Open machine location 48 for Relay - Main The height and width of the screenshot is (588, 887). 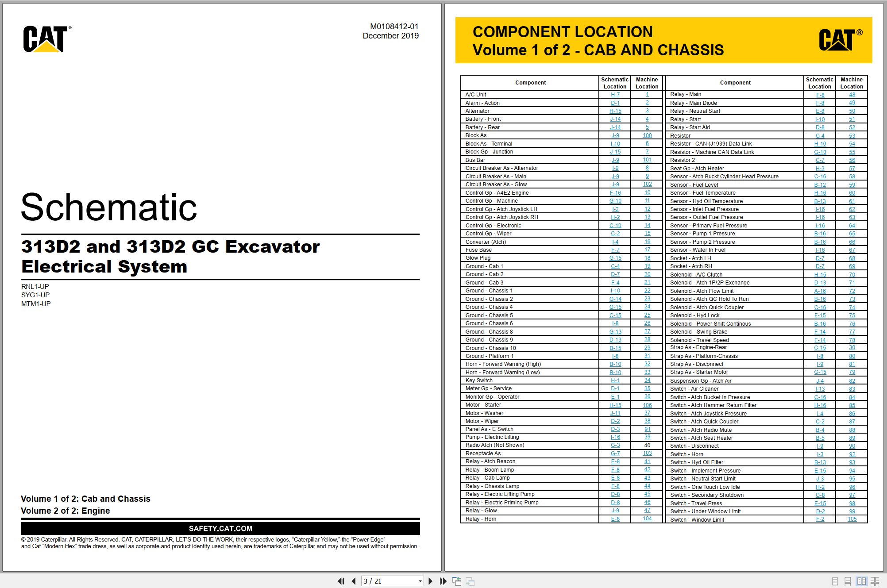pos(852,95)
